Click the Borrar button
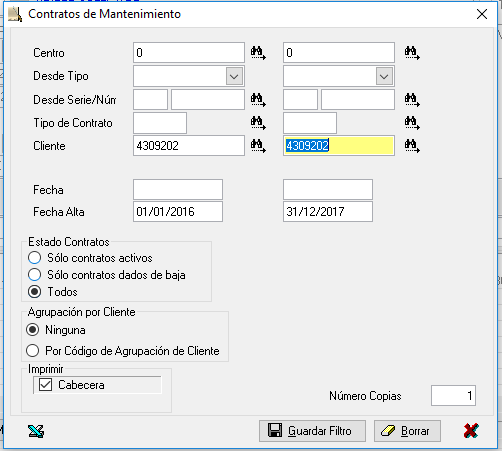Image resolution: width=502 pixels, height=451 pixels. click(407, 431)
